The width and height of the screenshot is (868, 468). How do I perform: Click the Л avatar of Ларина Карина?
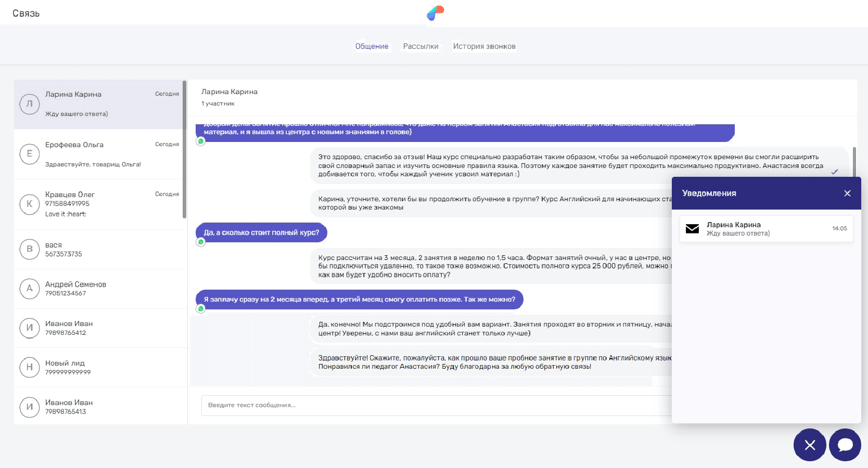coord(30,104)
